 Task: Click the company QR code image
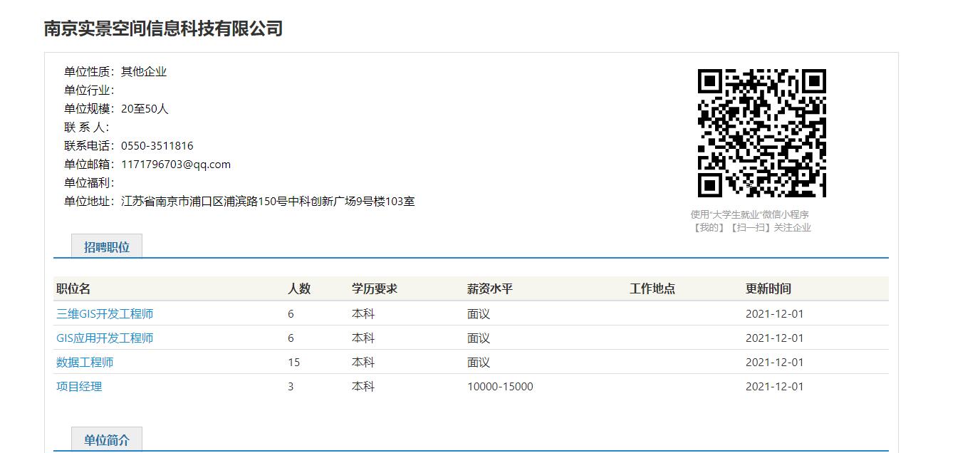click(761, 133)
